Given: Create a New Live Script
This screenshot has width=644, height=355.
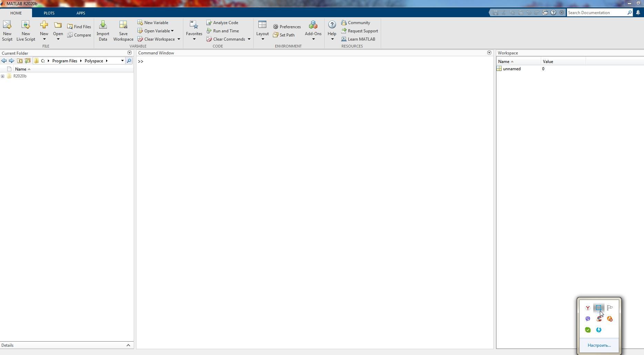Looking at the screenshot, I should click(25, 25).
